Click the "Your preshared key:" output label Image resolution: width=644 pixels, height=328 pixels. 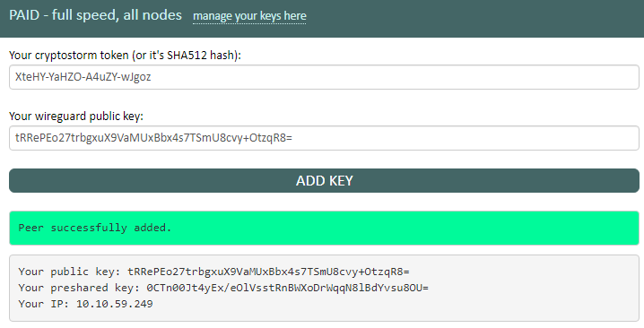pos(79,288)
